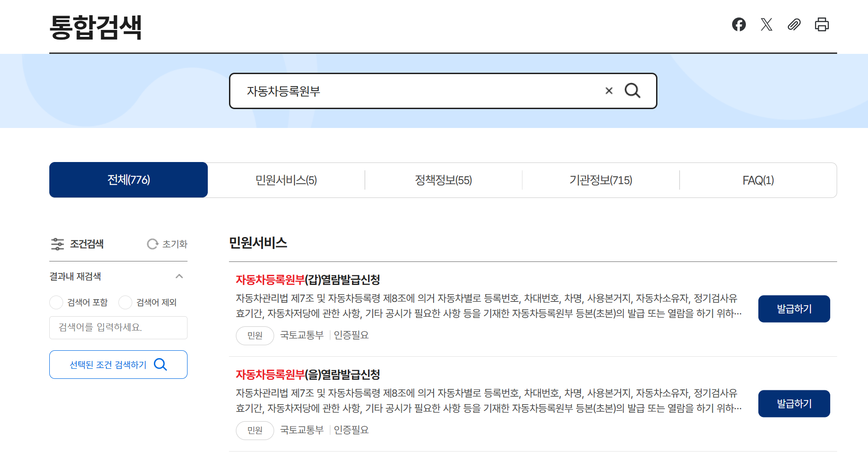Select the 검색어 제외 radio button
The width and height of the screenshot is (868, 458).
125,302
